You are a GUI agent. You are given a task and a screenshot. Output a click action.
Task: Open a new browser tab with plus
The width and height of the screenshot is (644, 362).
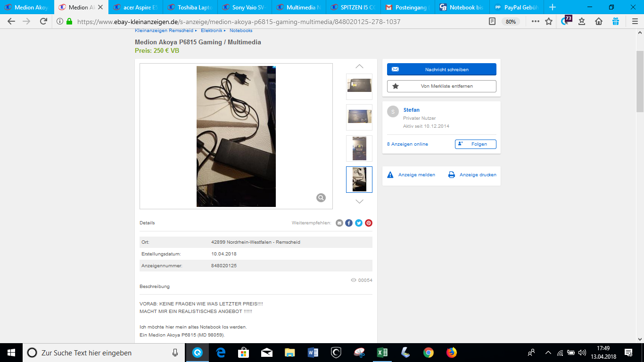pos(553,7)
